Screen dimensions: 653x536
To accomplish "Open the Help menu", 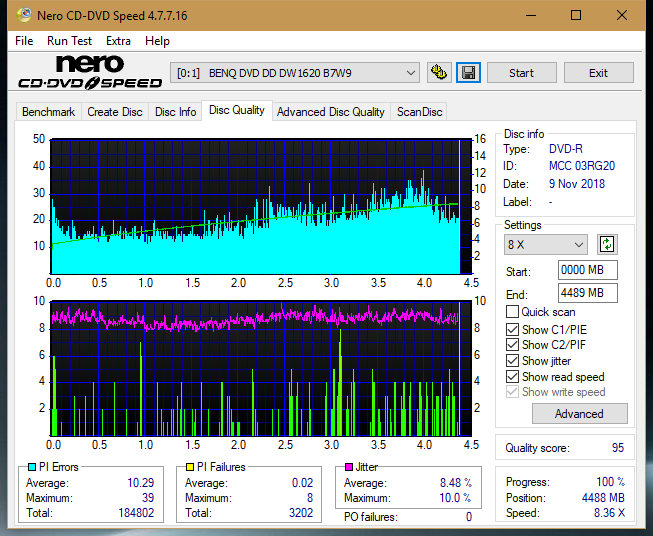I will point(157,41).
